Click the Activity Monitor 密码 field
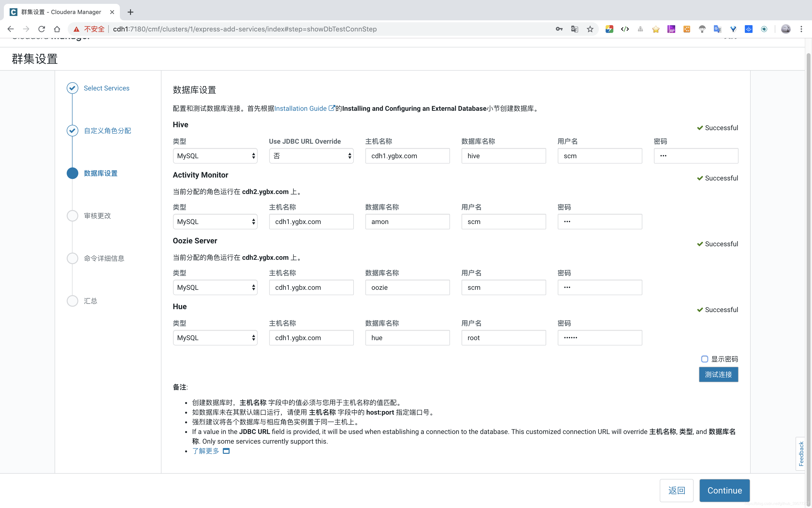 point(600,222)
